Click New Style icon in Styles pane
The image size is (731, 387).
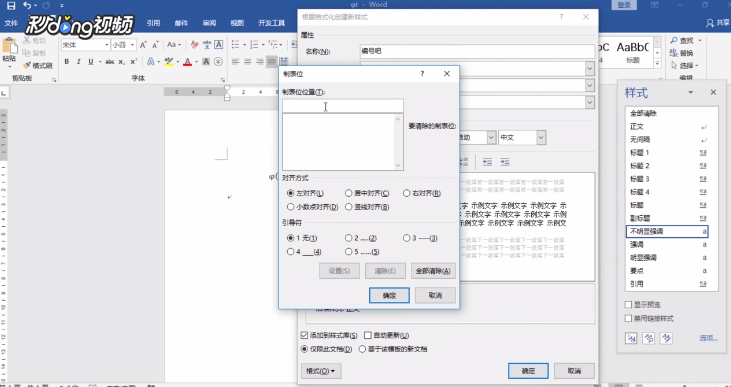[631, 338]
